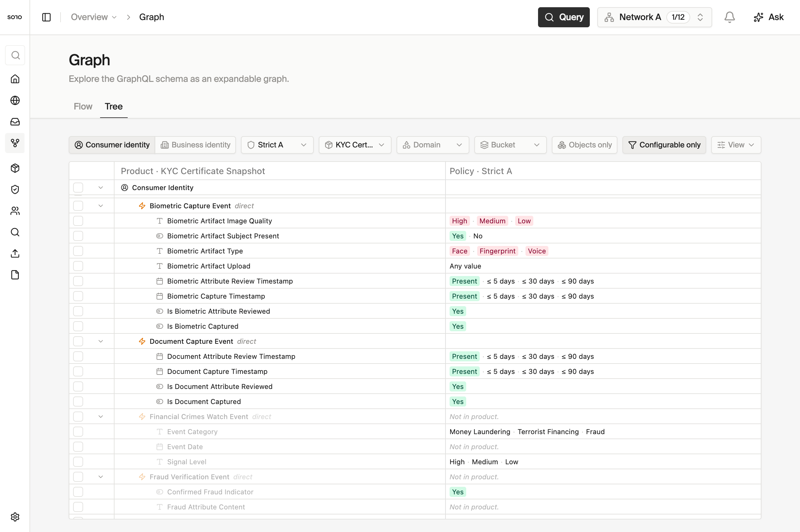Collapse the Fraud Verification Event node

(x=101, y=477)
